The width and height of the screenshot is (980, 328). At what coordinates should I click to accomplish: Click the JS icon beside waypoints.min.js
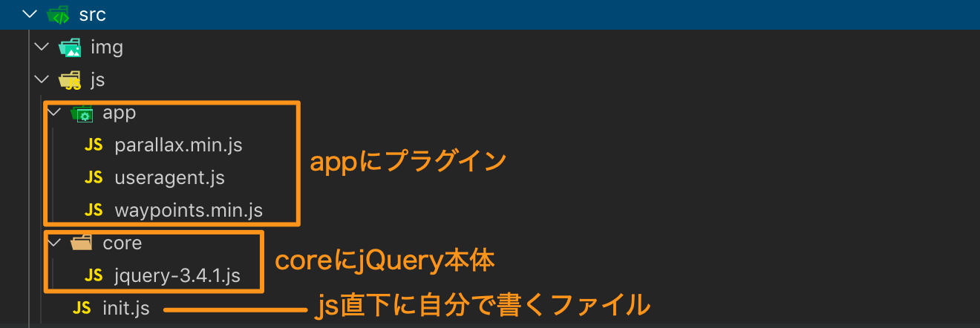click(94, 210)
